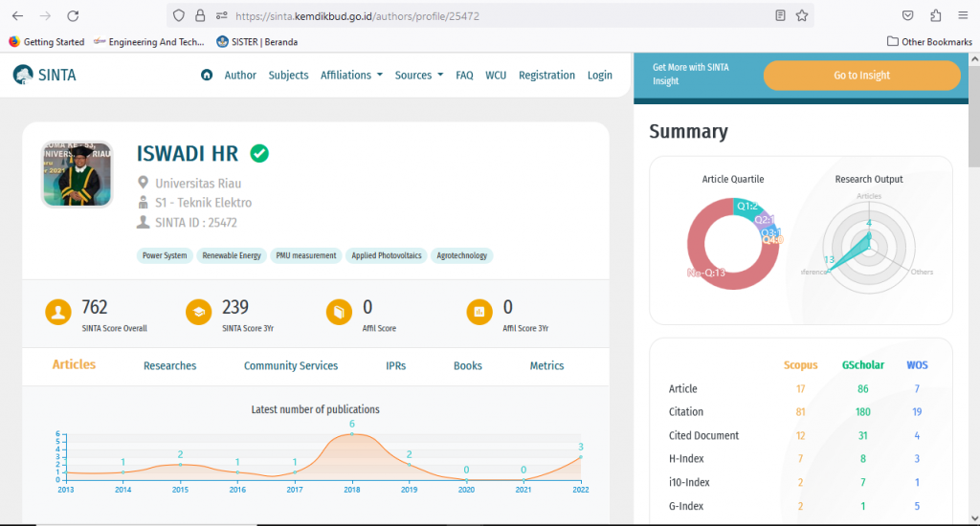Click the home icon in SINTA navbar
This screenshot has height=526, width=980.
pyautogui.click(x=207, y=75)
